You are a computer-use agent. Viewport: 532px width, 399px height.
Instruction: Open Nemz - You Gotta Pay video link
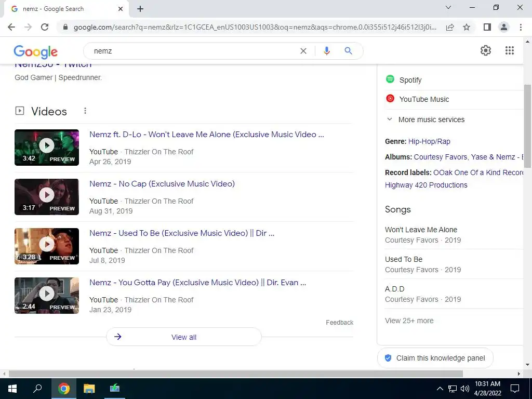click(x=197, y=282)
